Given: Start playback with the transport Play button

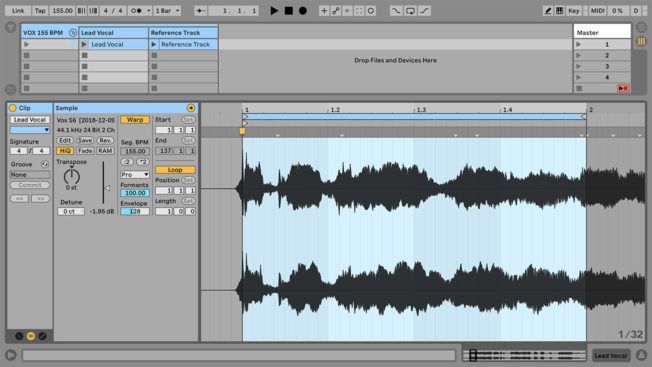Looking at the screenshot, I should point(274,11).
